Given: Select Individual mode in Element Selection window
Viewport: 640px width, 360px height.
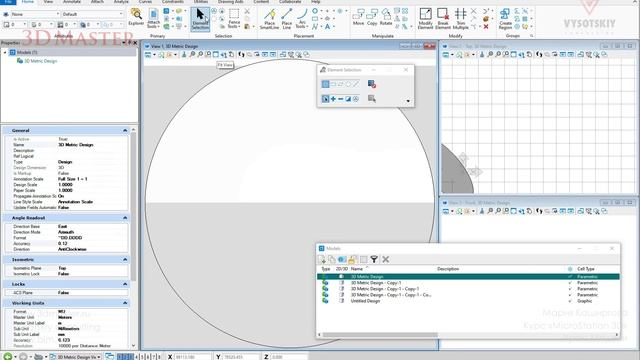Looking at the screenshot, I should coord(325,84).
